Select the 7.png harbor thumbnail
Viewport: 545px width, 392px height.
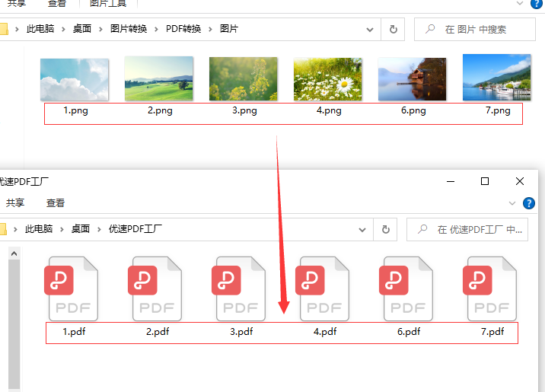[x=497, y=78]
